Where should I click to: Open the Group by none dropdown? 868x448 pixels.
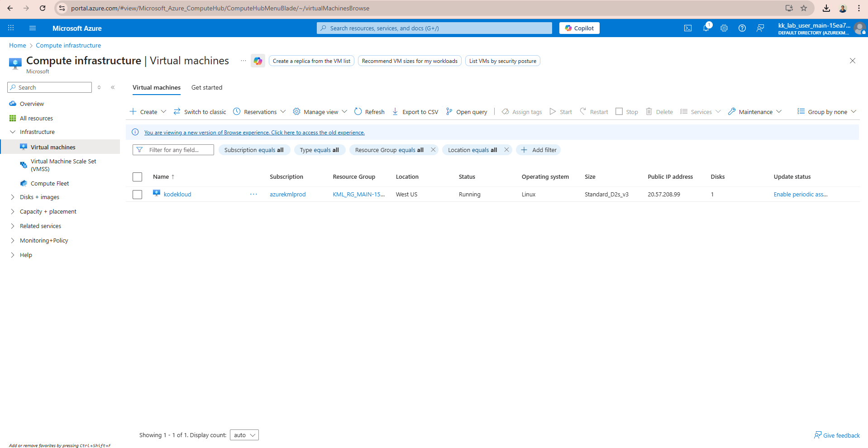(x=827, y=112)
